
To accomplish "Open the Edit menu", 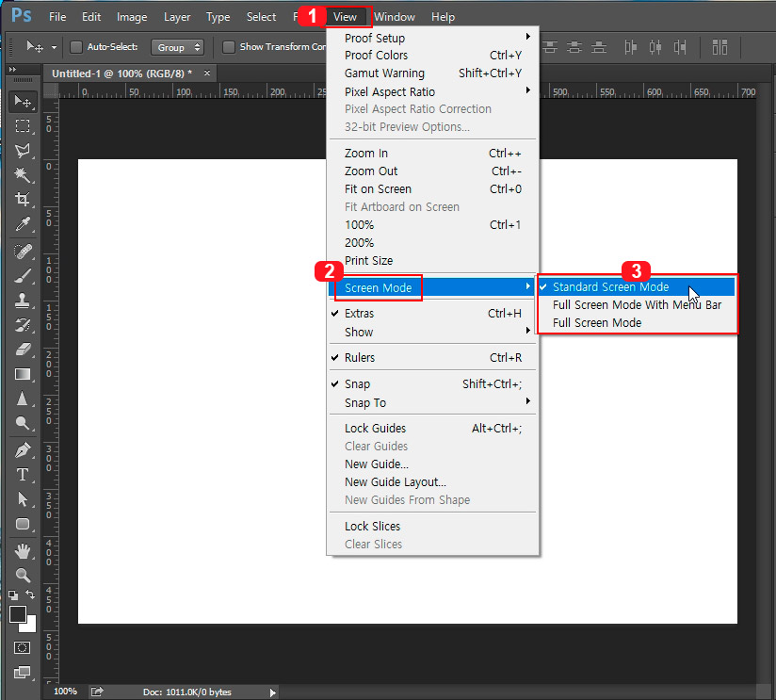I will (x=91, y=17).
